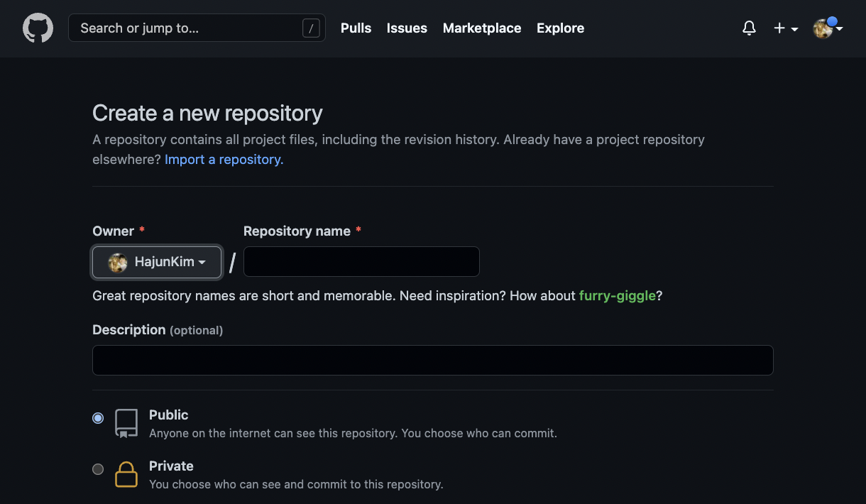This screenshot has height=504, width=866.
Task: Go to Issues in the header
Action: (x=407, y=28)
